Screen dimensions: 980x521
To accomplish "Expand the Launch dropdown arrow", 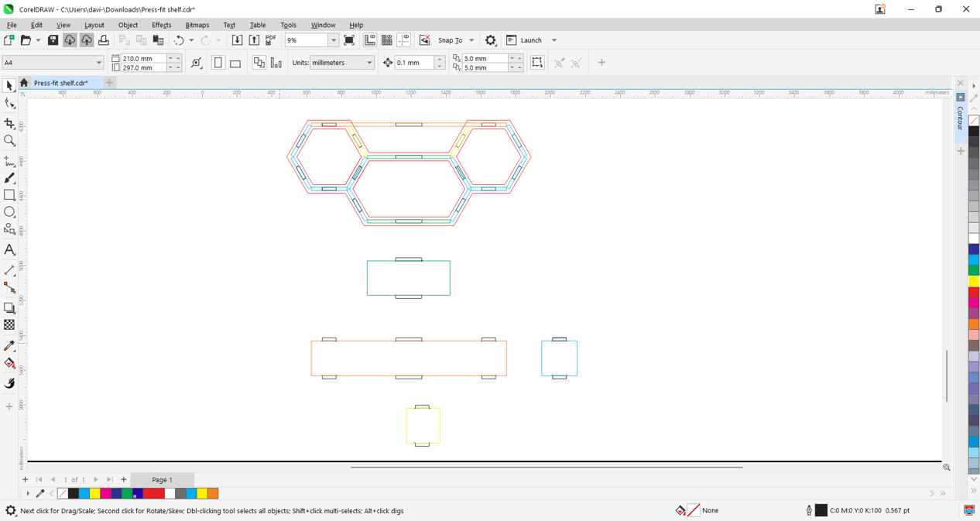I will pos(554,40).
